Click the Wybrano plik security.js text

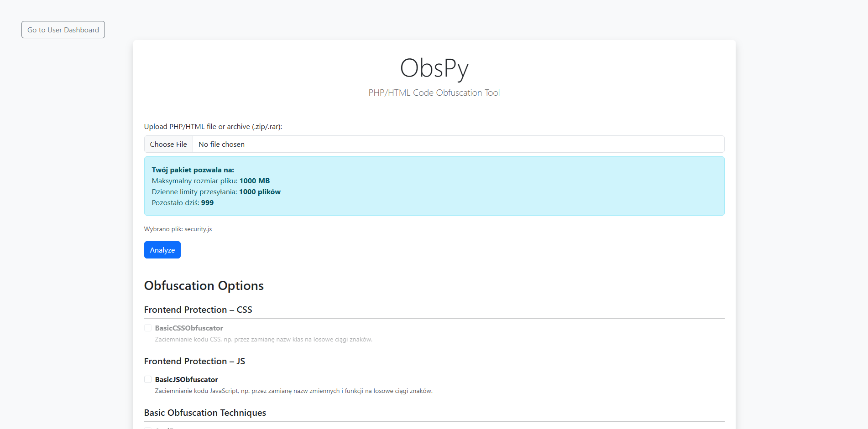178,229
